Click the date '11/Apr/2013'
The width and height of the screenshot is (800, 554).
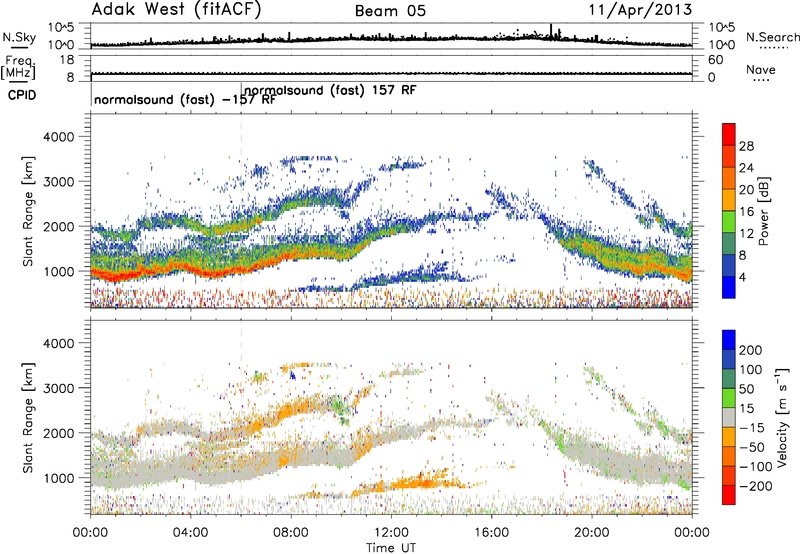point(640,10)
